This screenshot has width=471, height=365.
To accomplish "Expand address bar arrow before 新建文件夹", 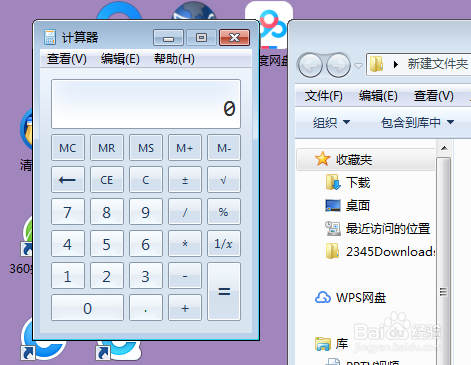I will click(396, 64).
